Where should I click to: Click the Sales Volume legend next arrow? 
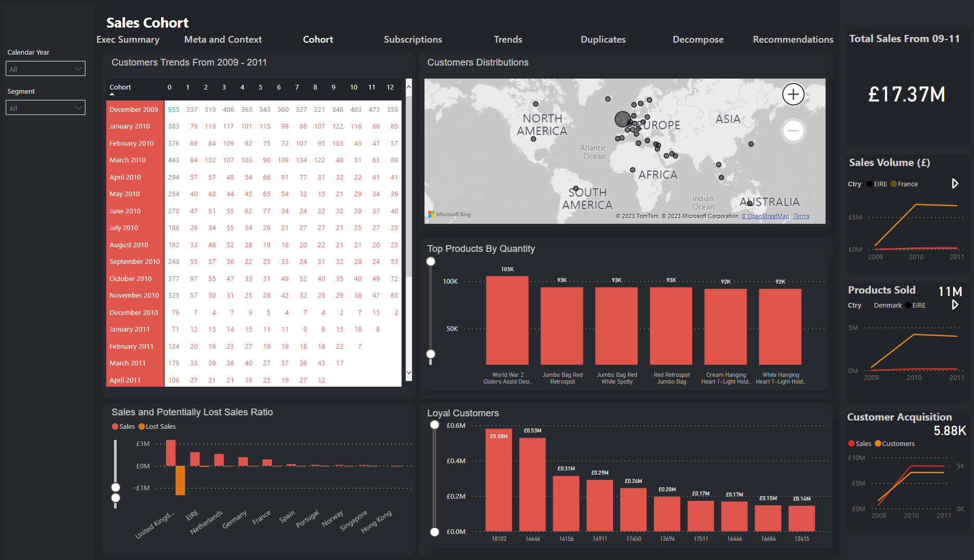point(955,184)
